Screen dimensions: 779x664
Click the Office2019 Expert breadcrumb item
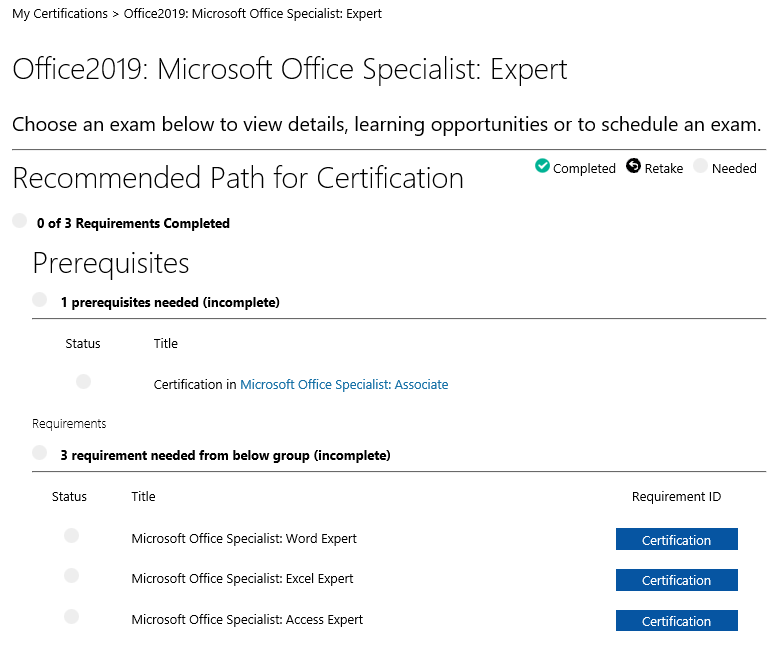[252, 14]
